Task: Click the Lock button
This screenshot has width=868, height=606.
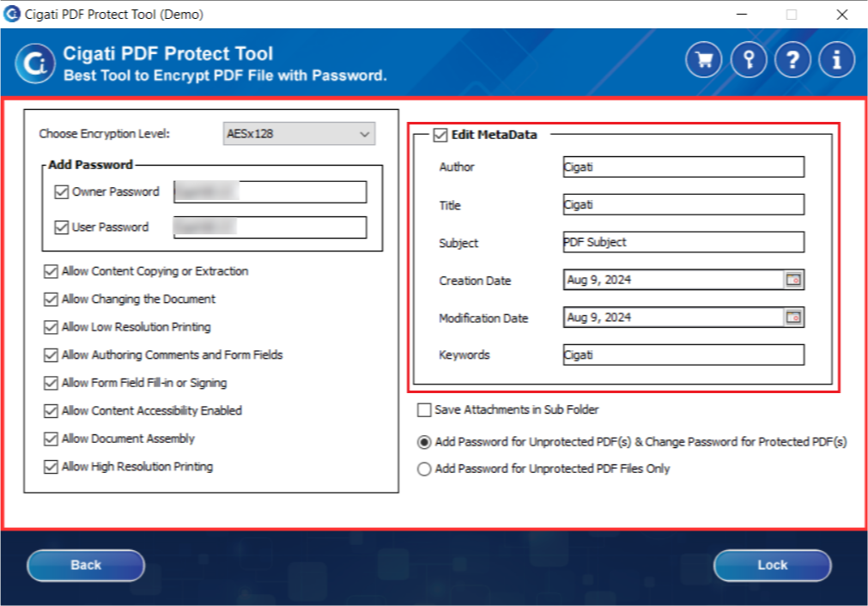Action: coord(772,565)
